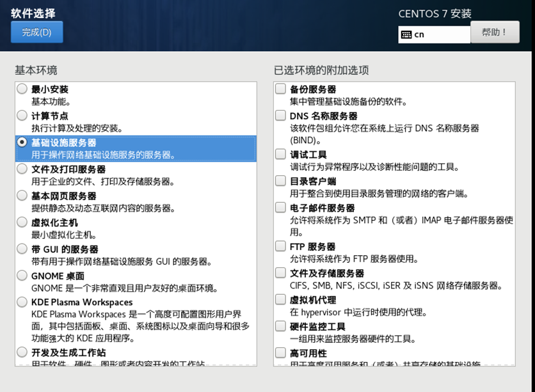The width and height of the screenshot is (535, 392).
Task: Click text 一组用来监控服务器硬件的工具。
Action: (353, 339)
